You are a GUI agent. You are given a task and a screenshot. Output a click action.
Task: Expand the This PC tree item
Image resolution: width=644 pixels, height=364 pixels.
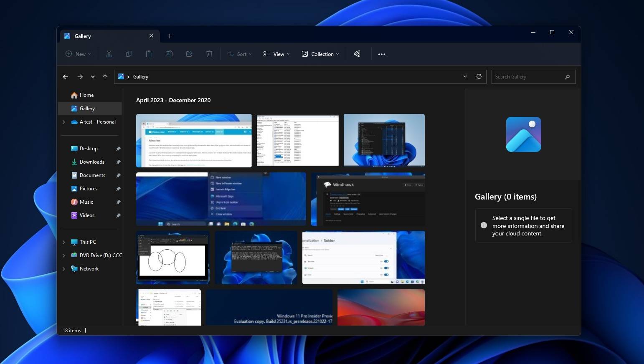pos(64,242)
